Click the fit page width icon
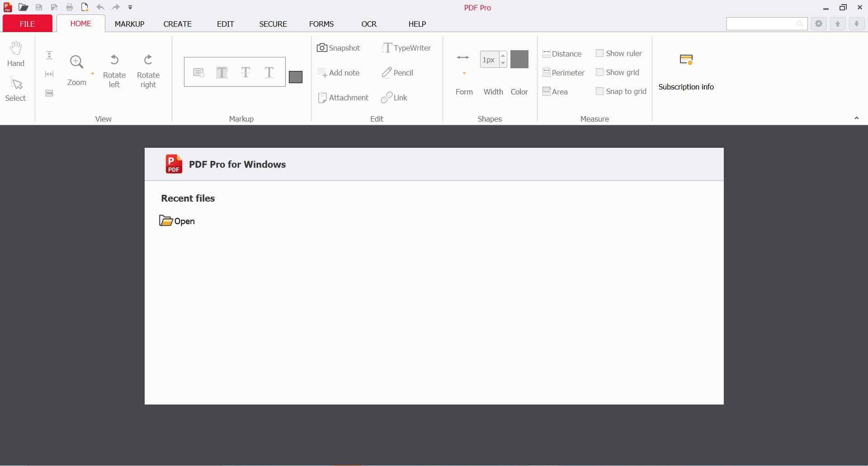868x466 pixels. [x=49, y=74]
